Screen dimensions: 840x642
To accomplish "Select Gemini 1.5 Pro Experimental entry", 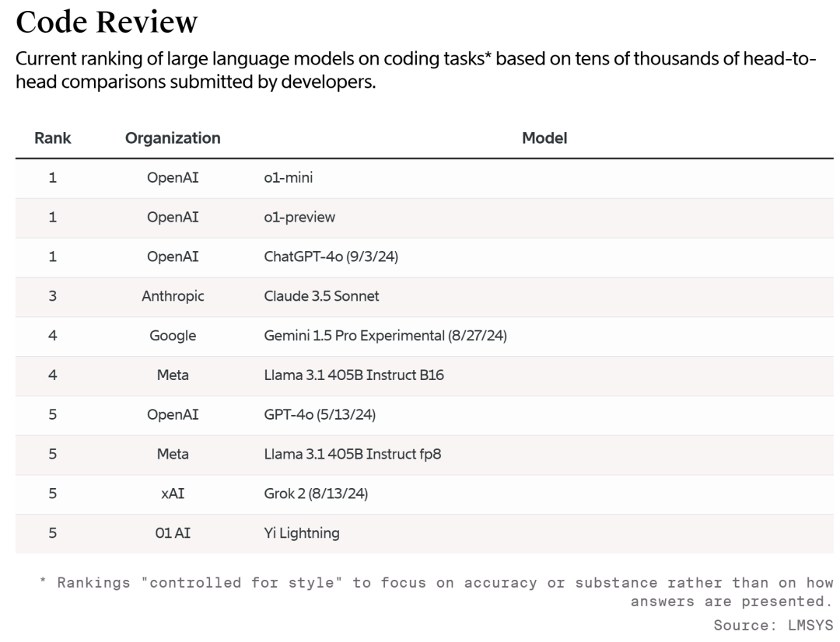I will 386,336.
